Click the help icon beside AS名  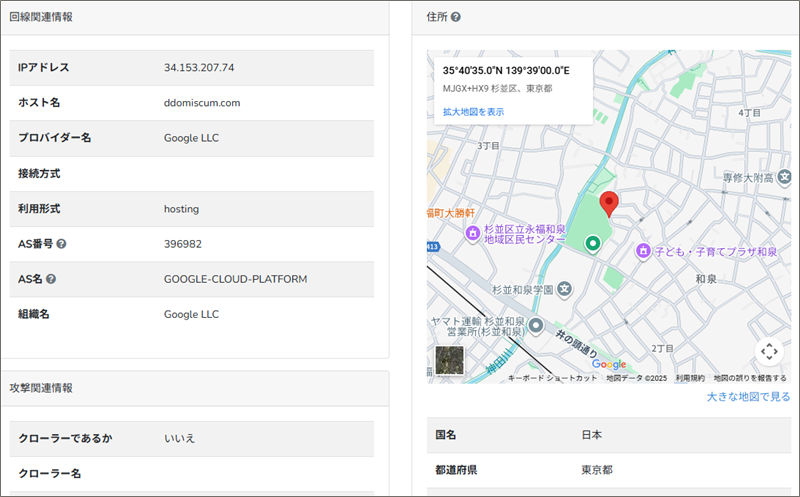(51, 279)
